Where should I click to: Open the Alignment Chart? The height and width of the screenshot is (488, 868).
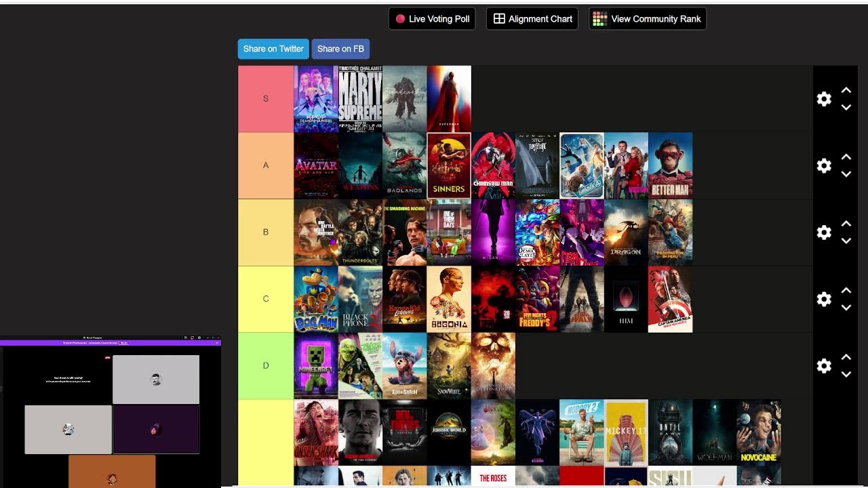(532, 19)
